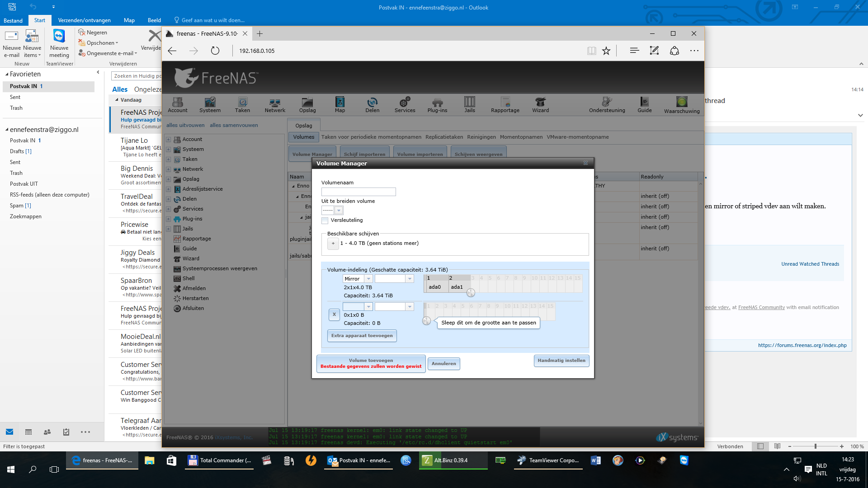
Task: Open Outlook calendar view icon
Action: [28, 432]
